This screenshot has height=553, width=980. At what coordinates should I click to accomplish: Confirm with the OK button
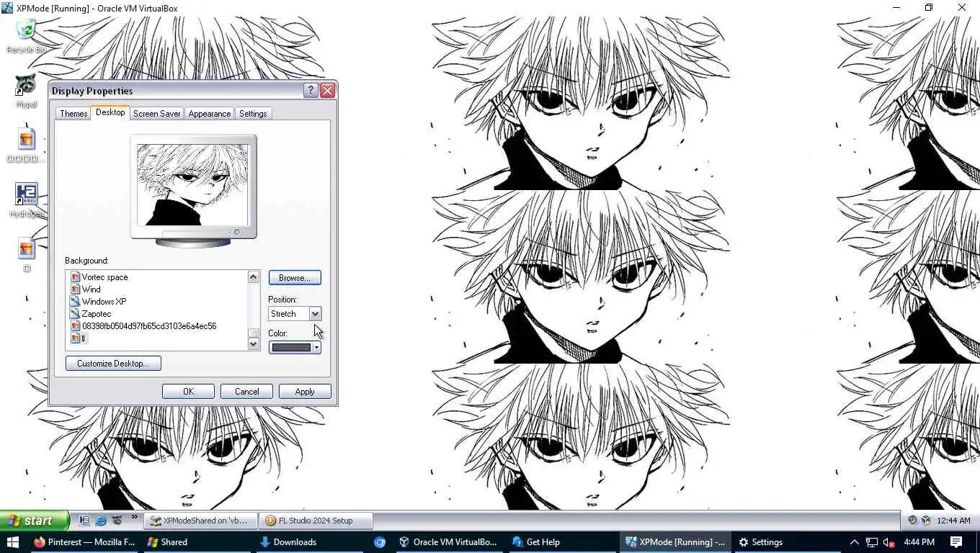click(188, 392)
